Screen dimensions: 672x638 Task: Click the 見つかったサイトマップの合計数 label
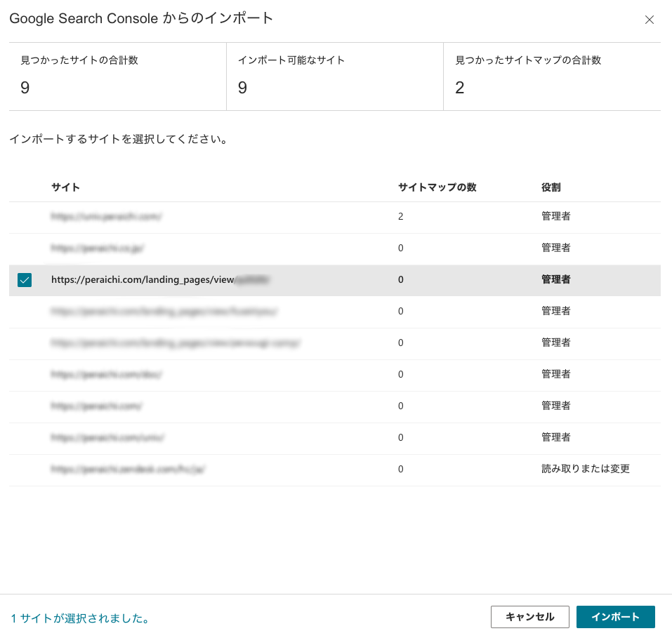point(528,60)
